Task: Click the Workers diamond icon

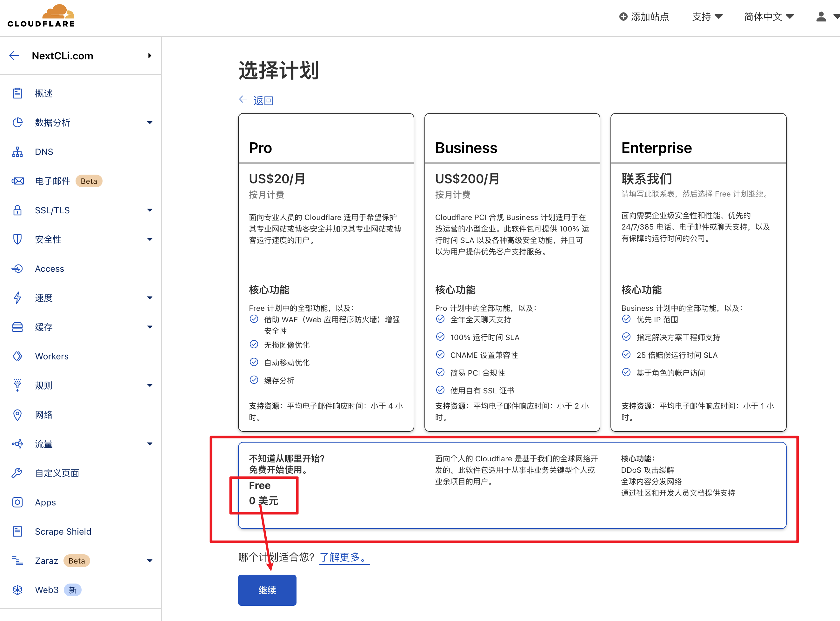Action: [17, 356]
